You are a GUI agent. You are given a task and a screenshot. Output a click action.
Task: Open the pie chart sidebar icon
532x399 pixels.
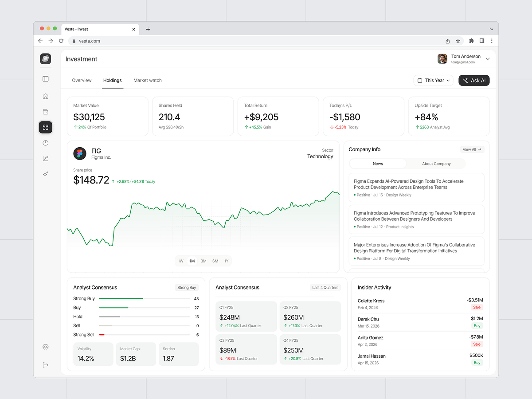pos(45,143)
